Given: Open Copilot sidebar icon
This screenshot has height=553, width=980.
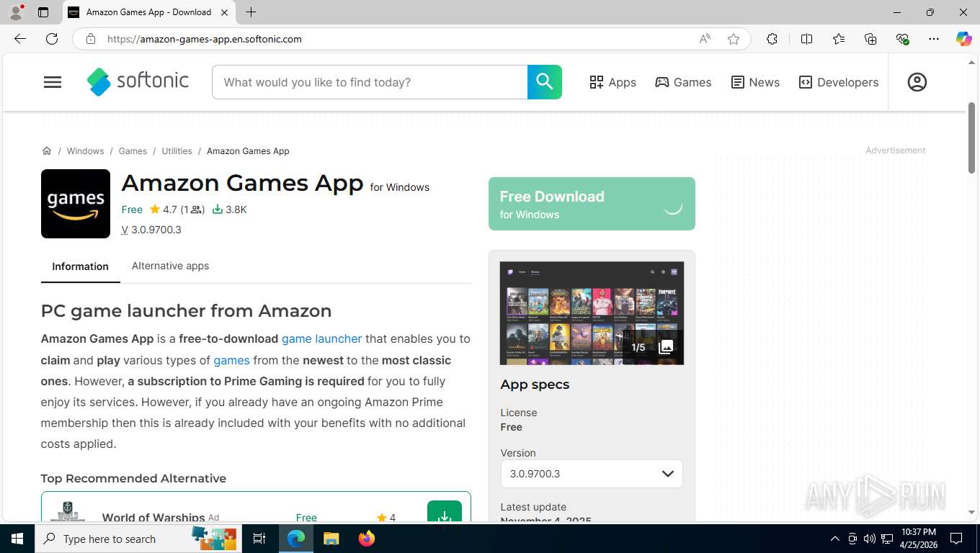Looking at the screenshot, I should [x=963, y=39].
